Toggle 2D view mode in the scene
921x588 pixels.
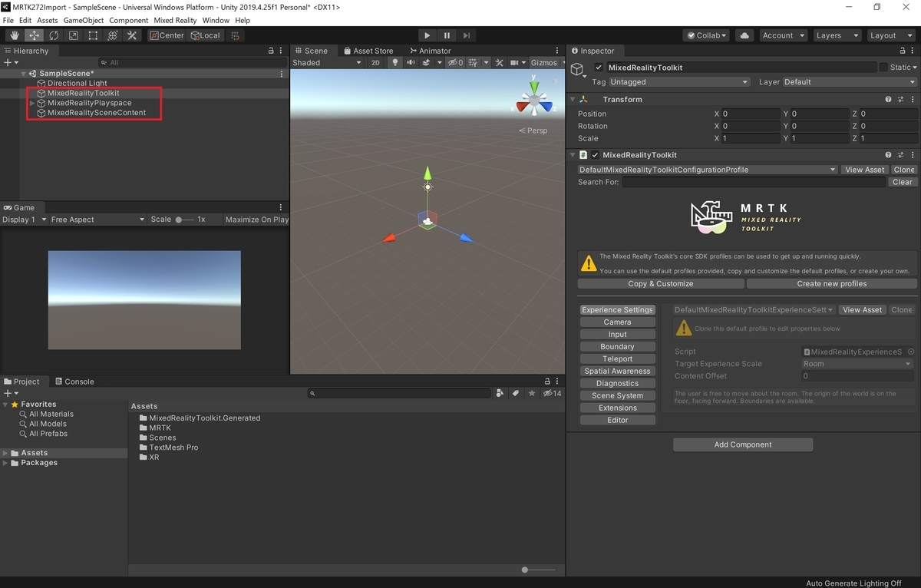[x=375, y=62]
